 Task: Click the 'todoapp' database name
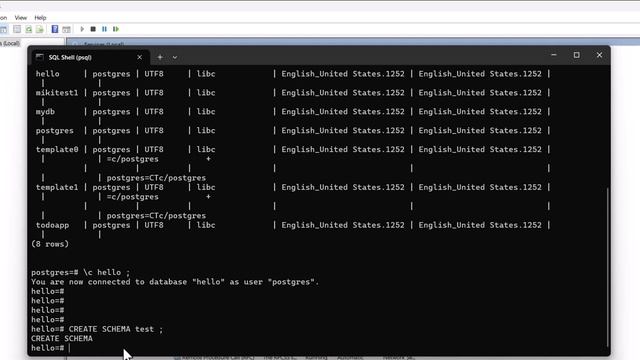(52, 225)
